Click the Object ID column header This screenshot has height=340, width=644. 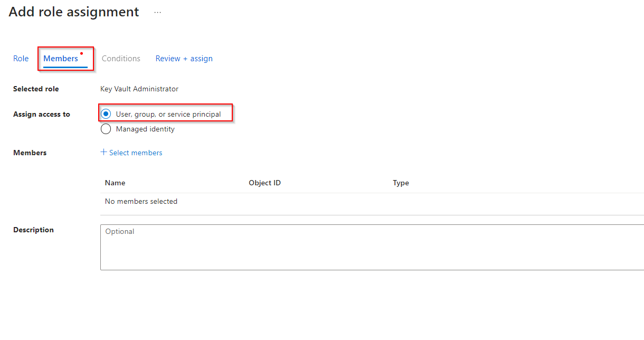tap(264, 183)
